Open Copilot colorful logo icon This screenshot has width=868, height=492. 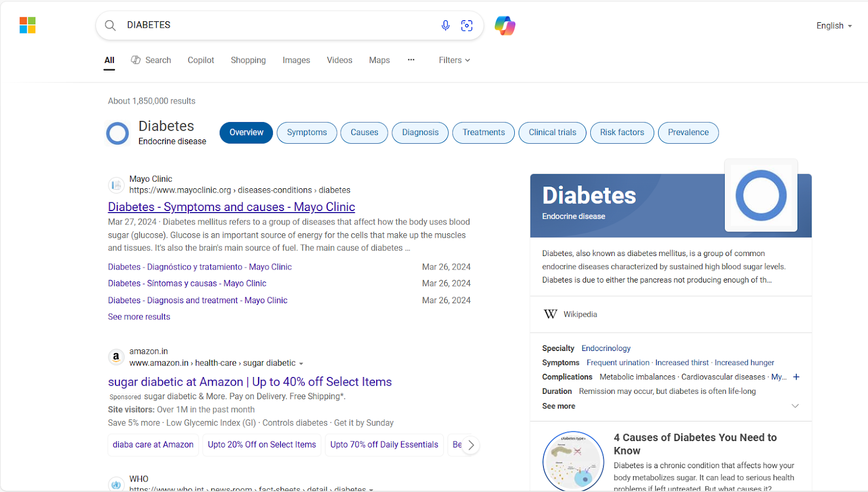[505, 25]
